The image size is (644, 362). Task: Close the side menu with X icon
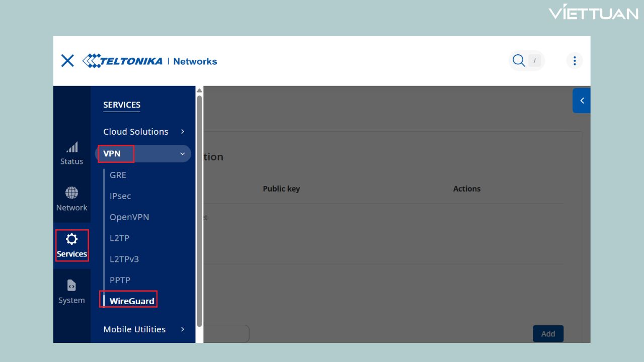click(x=67, y=61)
